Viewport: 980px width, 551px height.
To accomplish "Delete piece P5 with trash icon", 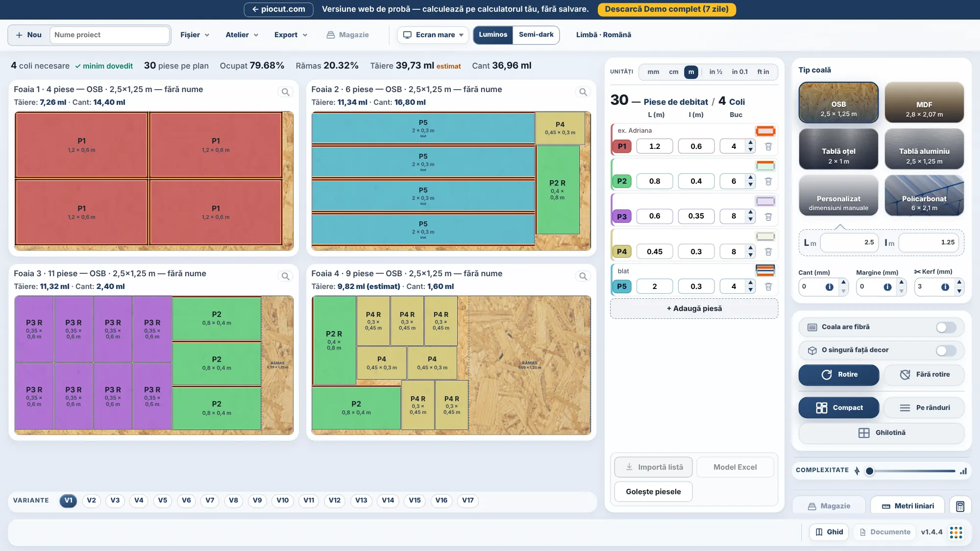I will (x=768, y=287).
